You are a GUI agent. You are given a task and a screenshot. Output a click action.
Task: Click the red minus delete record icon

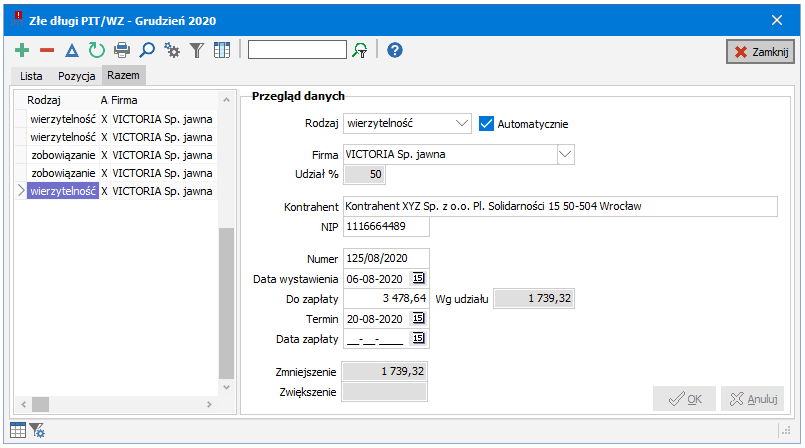tap(47, 50)
